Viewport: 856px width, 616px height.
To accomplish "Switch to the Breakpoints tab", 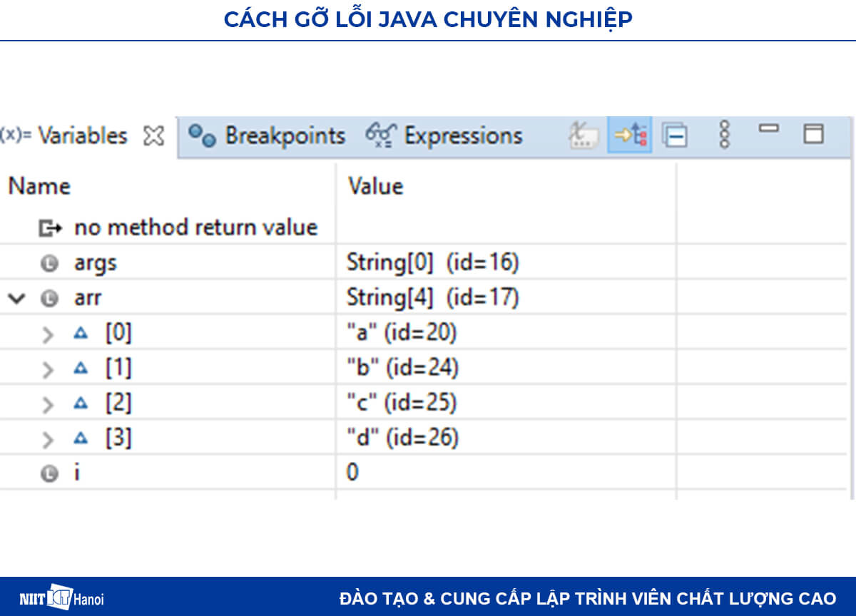I will [x=267, y=135].
